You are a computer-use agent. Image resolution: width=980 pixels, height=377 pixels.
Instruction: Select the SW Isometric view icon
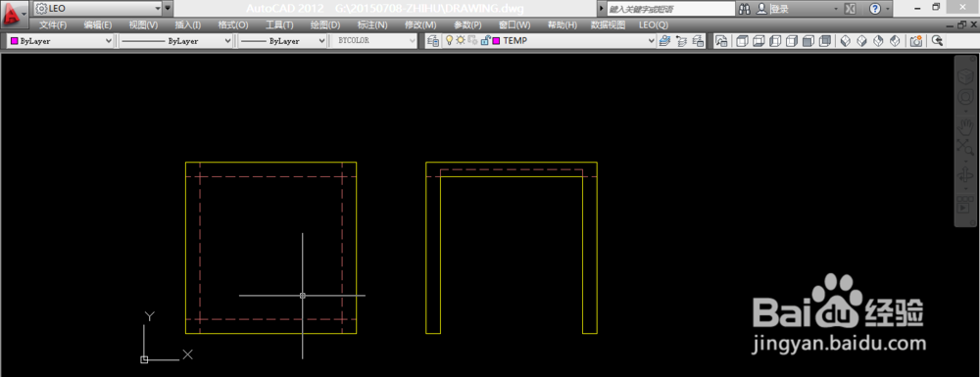pyautogui.click(x=845, y=40)
